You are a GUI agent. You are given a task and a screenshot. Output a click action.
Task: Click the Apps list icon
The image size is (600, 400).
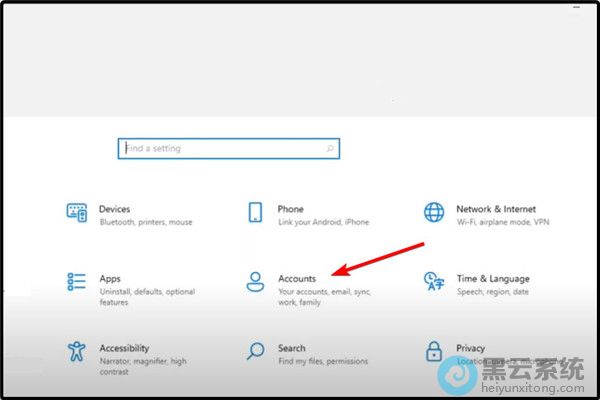click(76, 281)
